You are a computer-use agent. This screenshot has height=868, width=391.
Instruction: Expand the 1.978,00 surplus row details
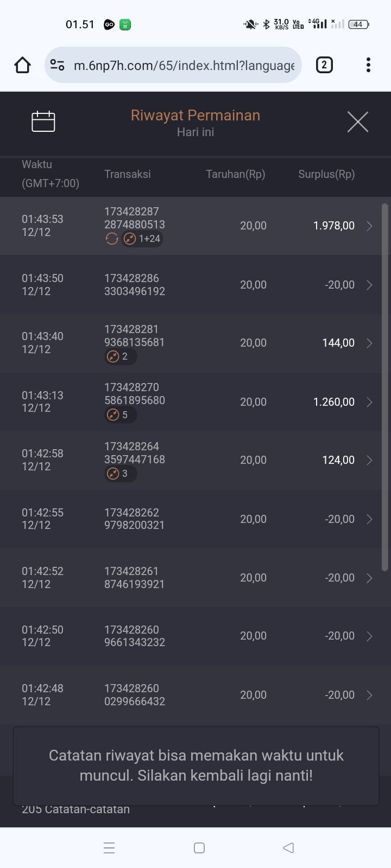(x=369, y=226)
